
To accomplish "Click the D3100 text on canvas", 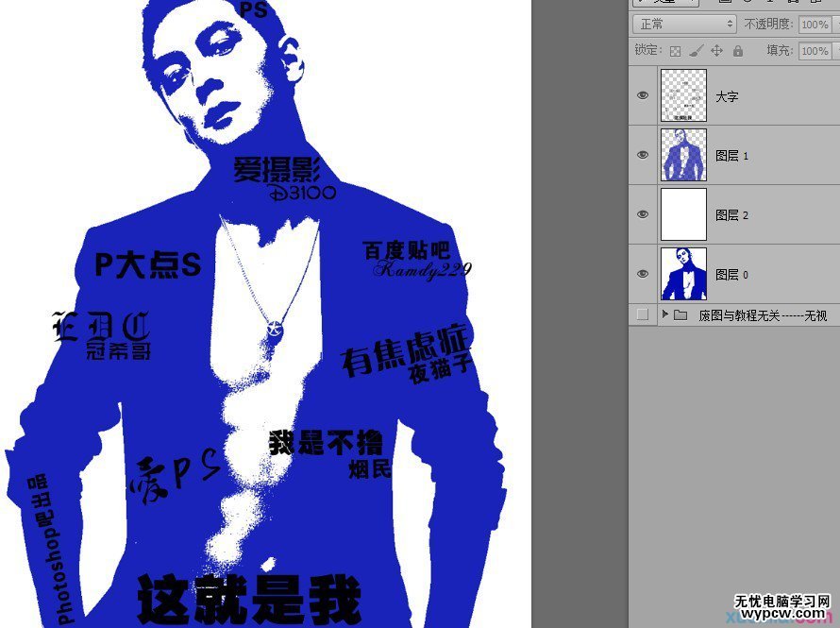I will [x=303, y=192].
